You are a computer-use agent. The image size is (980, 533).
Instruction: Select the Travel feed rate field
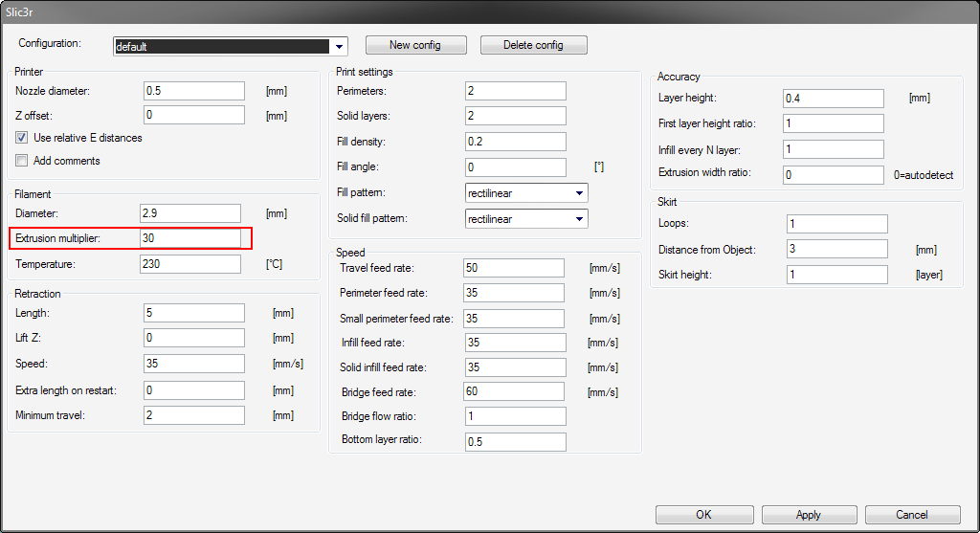514,268
